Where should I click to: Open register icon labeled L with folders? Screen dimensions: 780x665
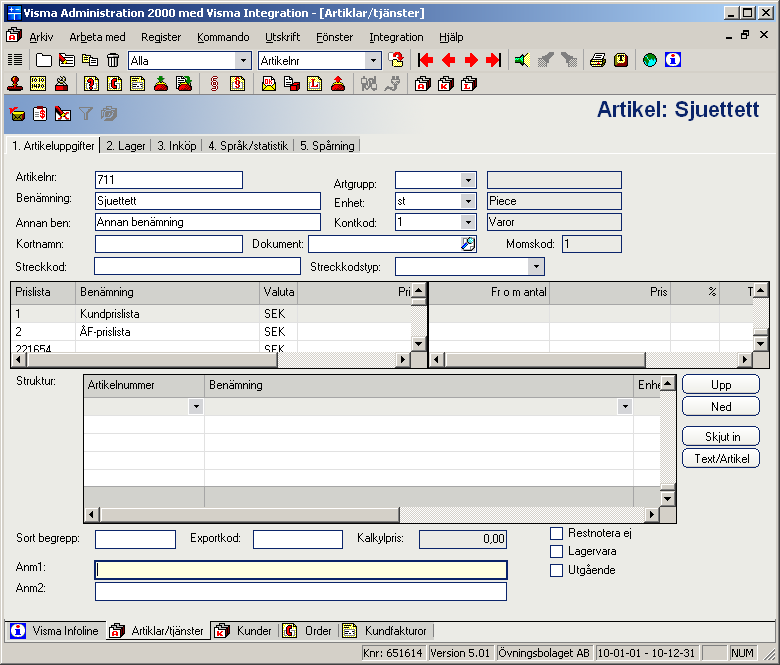[x=469, y=84]
